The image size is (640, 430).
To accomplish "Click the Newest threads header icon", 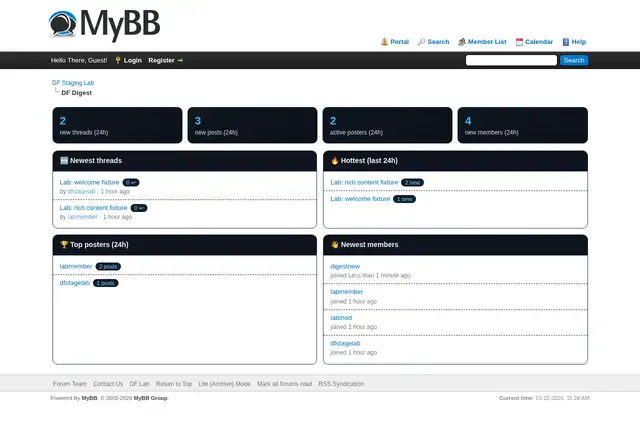I will (64, 161).
